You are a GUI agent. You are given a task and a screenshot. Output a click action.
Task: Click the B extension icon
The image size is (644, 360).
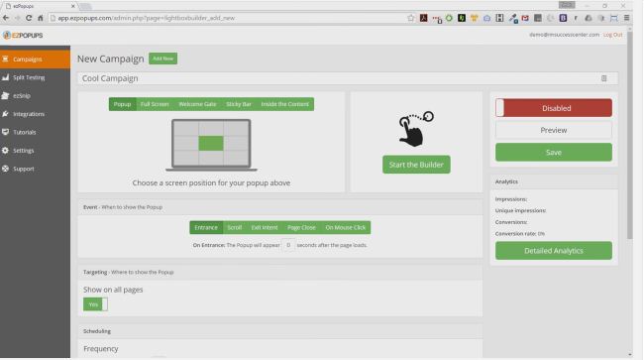coord(563,18)
